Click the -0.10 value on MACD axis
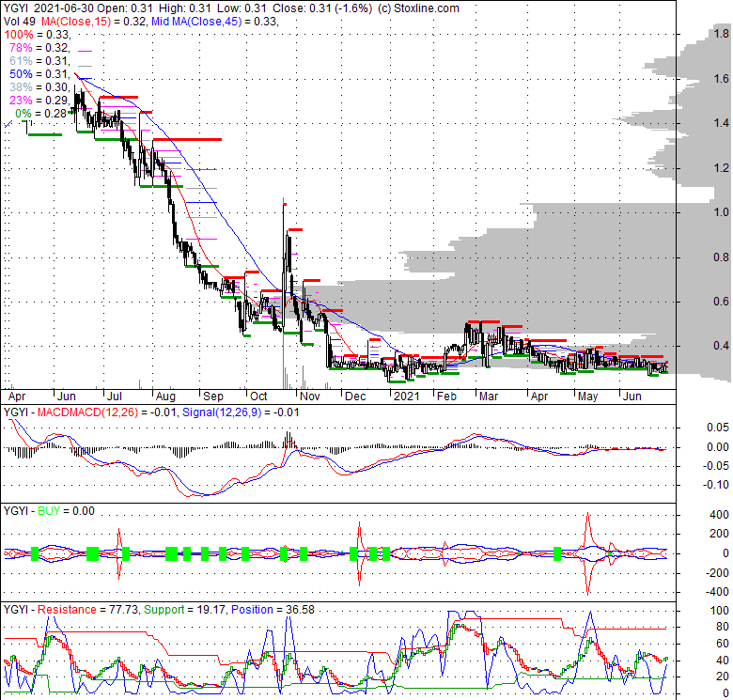733x700 pixels. [x=716, y=485]
